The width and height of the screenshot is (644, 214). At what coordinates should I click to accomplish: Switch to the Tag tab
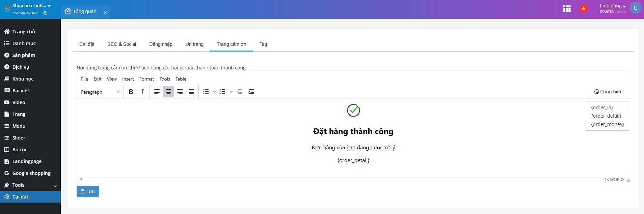pos(263,44)
